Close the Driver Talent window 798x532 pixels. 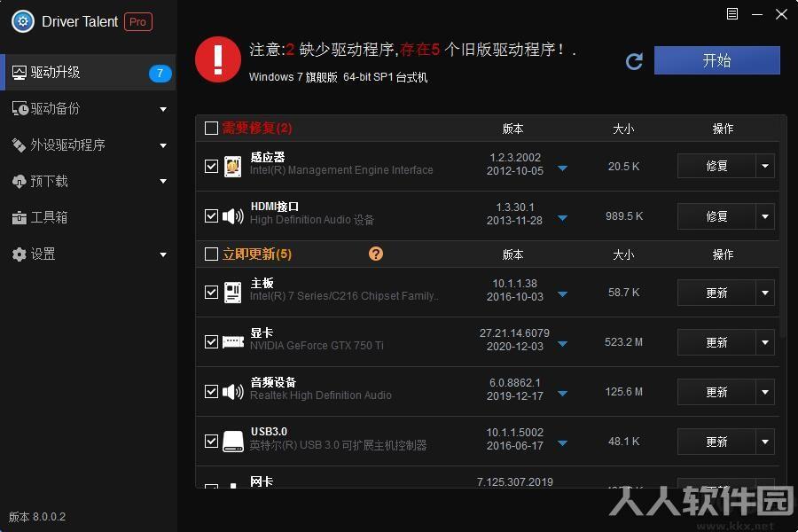(x=782, y=14)
